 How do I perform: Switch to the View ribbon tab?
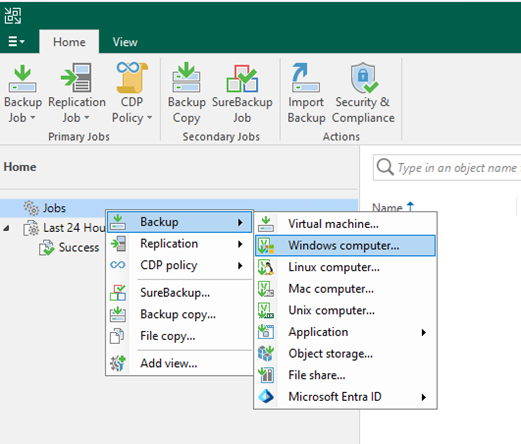(125, 42)
